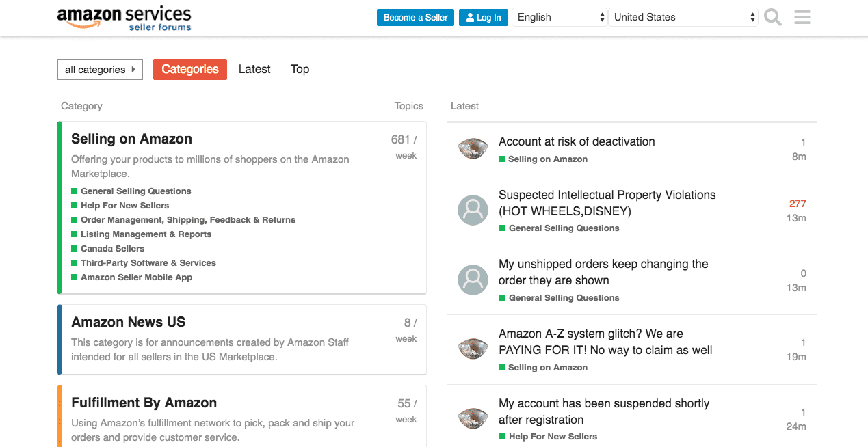Open topic My unshipped orders keep changing
This screenshot has width=868, height=447.
pyautogui.click(x=603, y=272)
